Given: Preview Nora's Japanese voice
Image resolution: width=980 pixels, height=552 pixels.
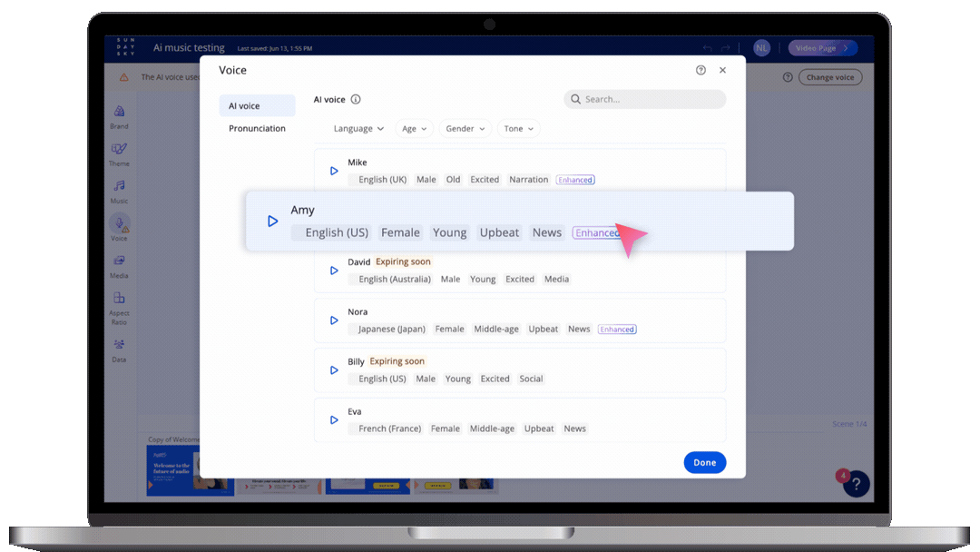Looking at the screenshot, I should coord(334,320).
